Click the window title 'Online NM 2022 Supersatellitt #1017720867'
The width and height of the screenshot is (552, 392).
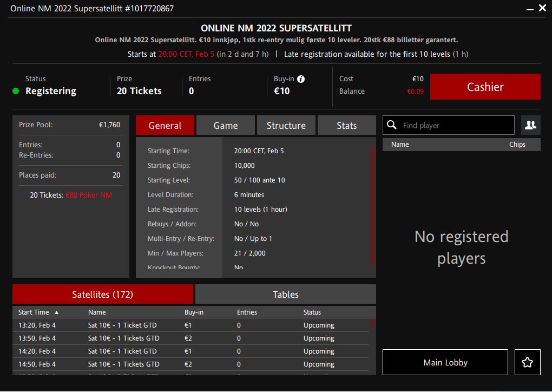[x=92, y=9]
